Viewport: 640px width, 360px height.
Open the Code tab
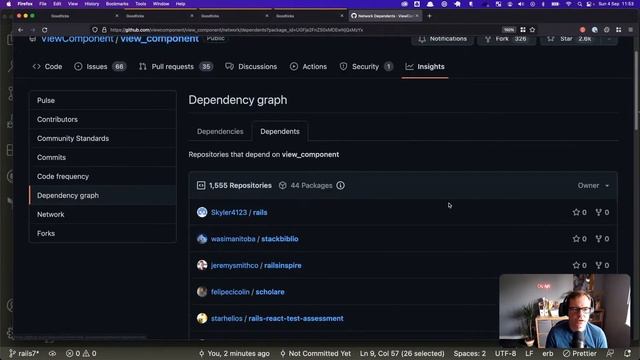click(x=47, y=67)
